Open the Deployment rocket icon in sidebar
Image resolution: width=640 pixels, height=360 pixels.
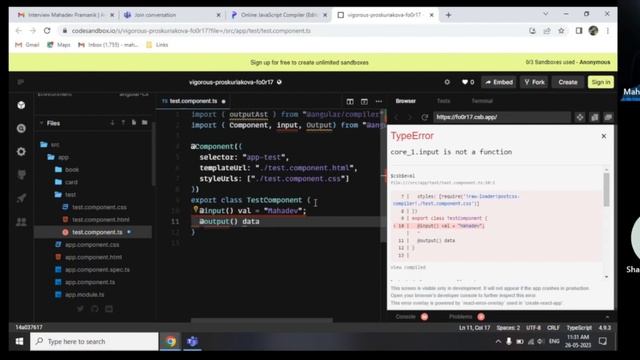[21, 198]
